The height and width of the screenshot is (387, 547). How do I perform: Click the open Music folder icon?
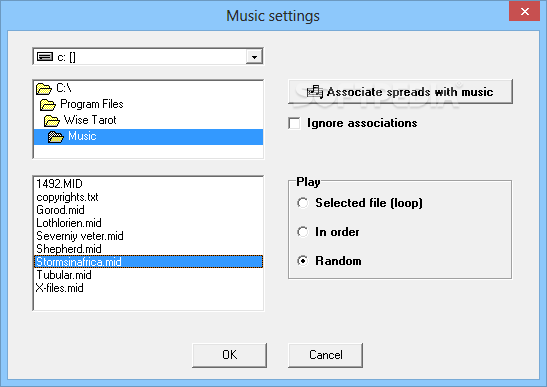tap(55, 137)
